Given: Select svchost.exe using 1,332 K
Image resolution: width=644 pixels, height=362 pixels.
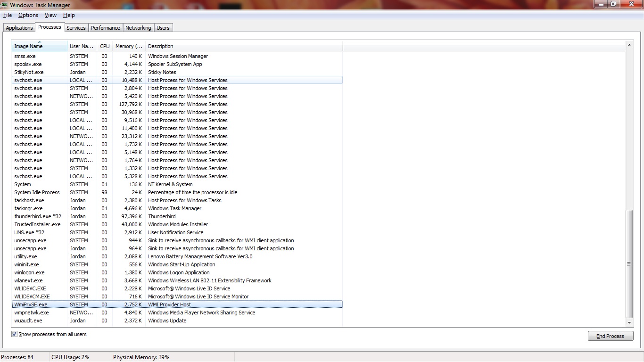Looking at the screenshot, I should click(177, 168).
